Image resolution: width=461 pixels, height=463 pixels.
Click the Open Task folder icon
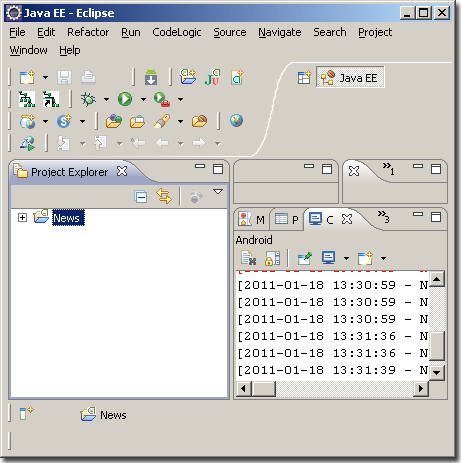[x=137, y=121]
